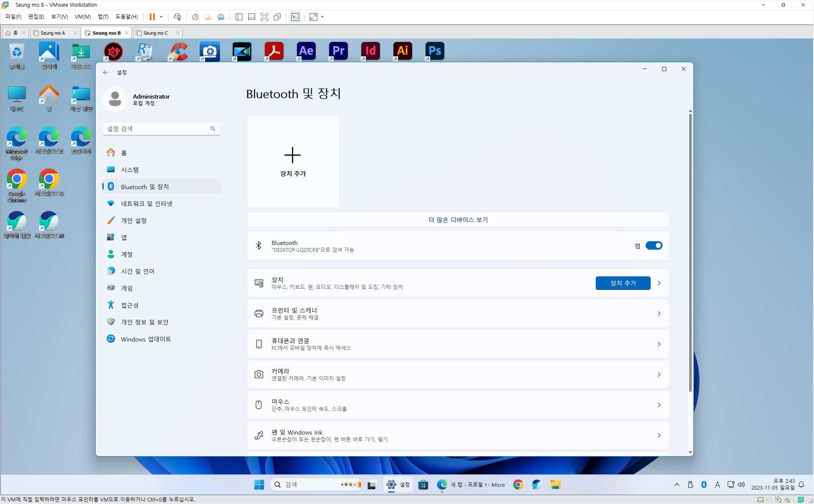Expand the camera (카메라) settings row

pyautogui.click(x=458, y=375)
